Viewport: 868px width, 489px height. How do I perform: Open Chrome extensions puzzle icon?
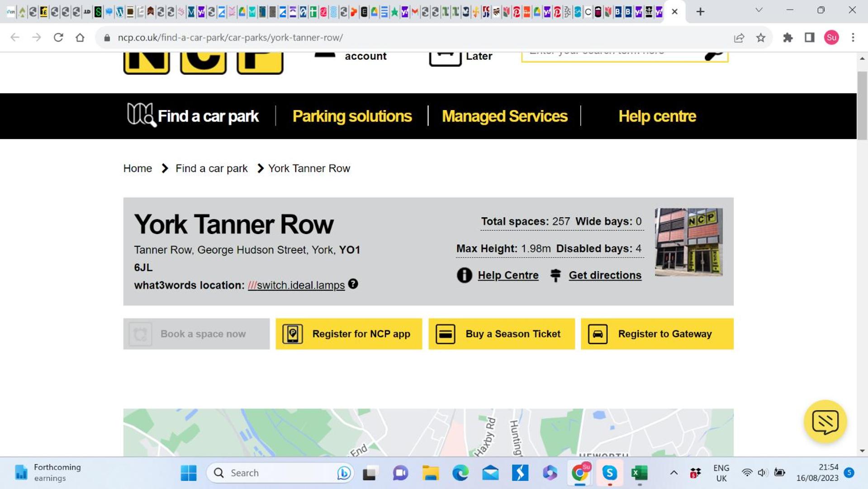point(788,38)
